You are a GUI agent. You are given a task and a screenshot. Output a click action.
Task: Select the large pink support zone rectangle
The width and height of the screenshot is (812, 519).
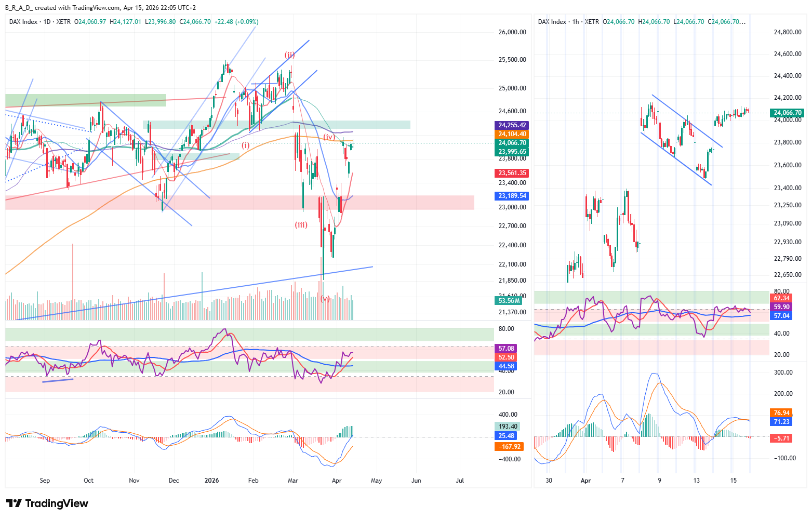pyautogui.click(x=239, y=203)
